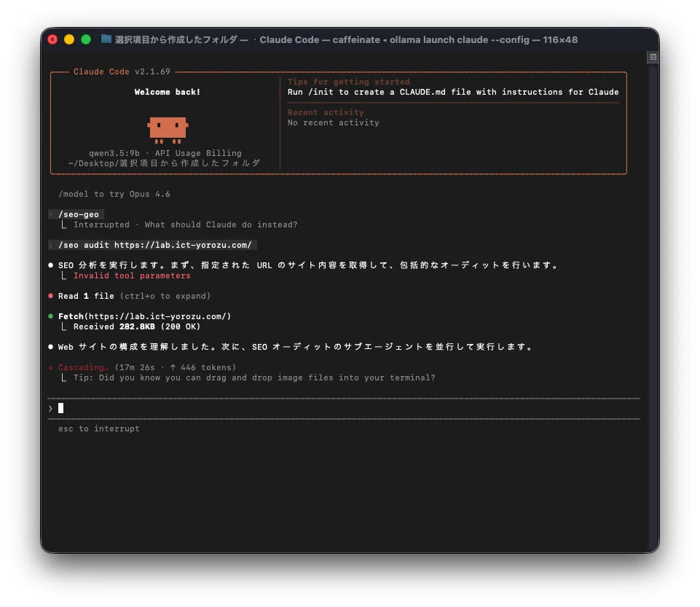Click 'Received 282.8KB (200 OK)' result
The height and width of the screenshot is (607, 700).
tap(137, 327)
